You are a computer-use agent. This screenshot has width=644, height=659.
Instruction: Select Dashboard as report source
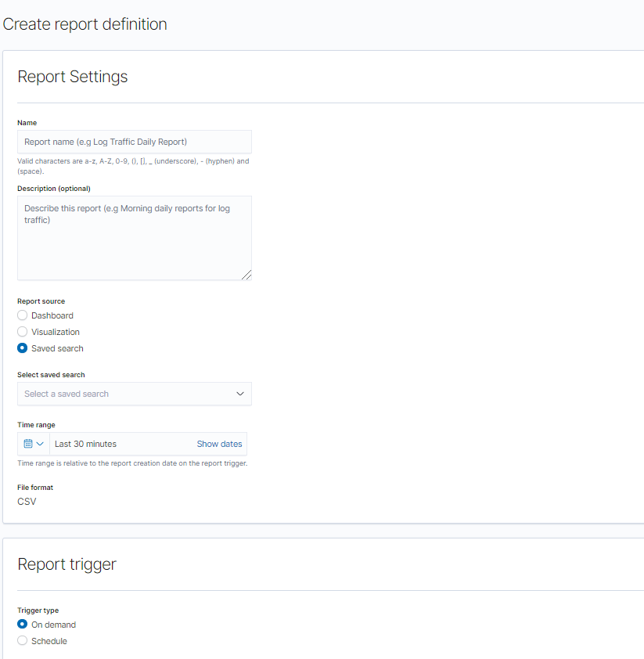point(23,315)
